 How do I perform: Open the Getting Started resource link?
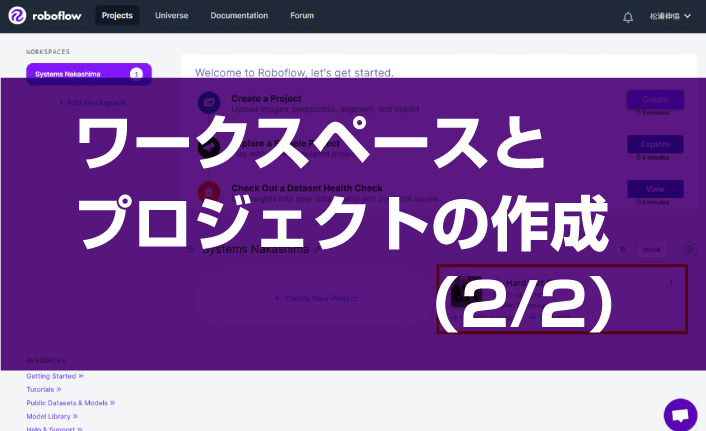click(x=54, y=376)
